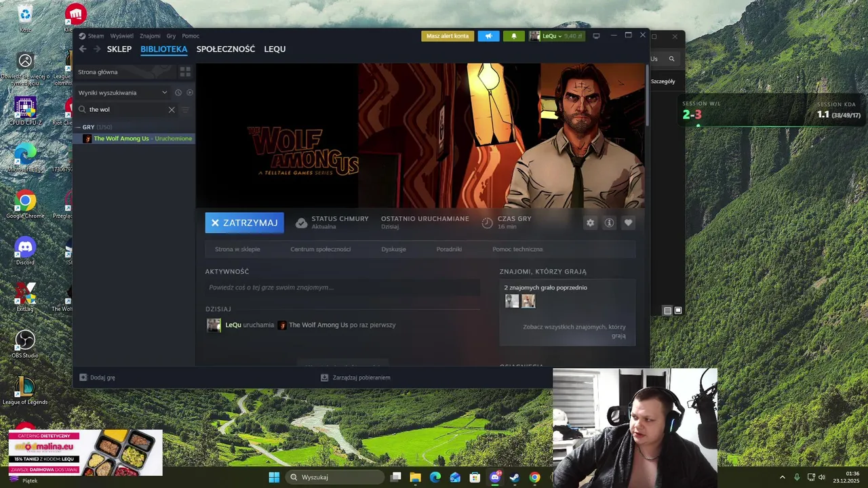Image resolution: width=868 pixels, height=488 pixels.
Task: Click the taskbar microphone tray icon
Action: [x=797, y=477]
